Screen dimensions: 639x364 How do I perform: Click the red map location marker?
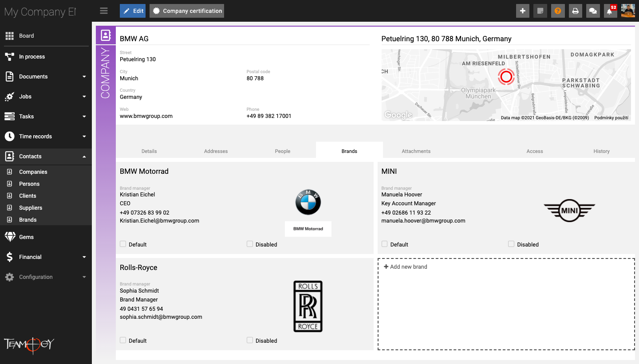[506, 77]
